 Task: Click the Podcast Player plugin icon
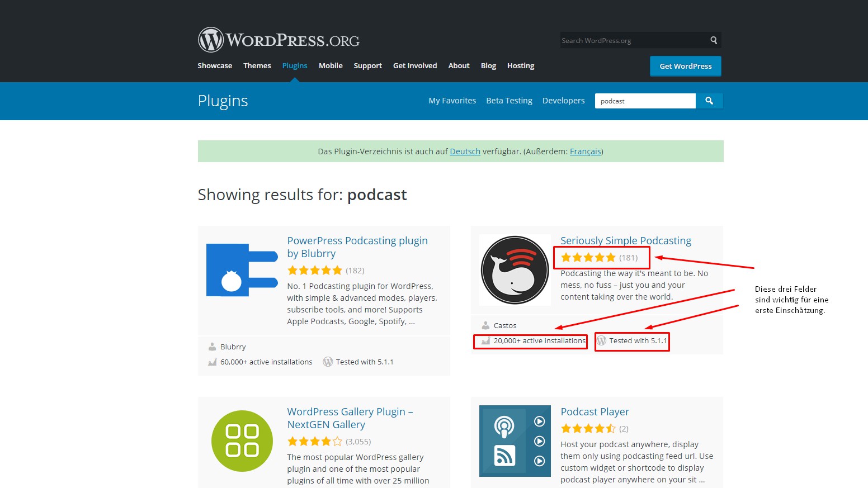[515, 441]
